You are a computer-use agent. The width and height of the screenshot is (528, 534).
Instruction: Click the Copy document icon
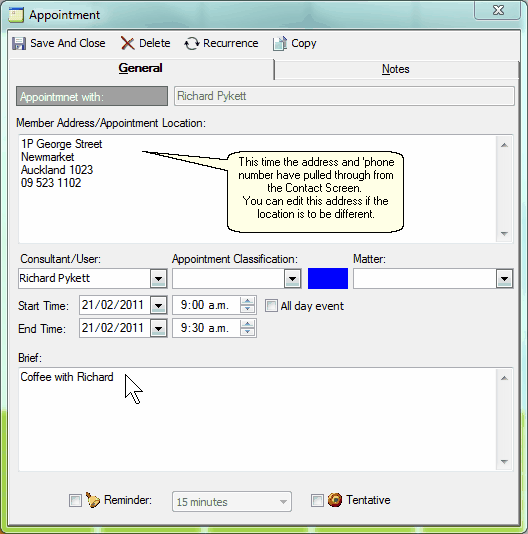pyautogui.click(x=280, y=44)
